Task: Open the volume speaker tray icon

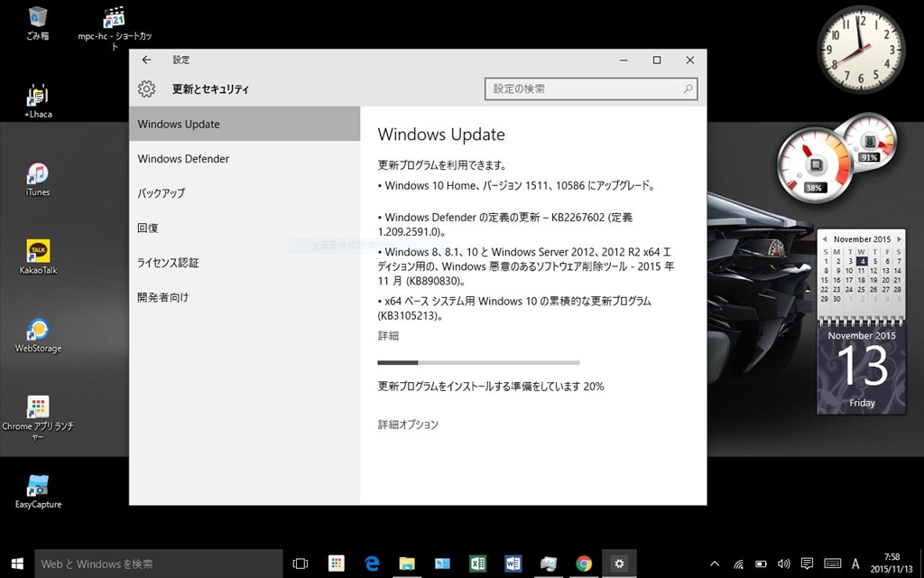Action: pos(783,564)
